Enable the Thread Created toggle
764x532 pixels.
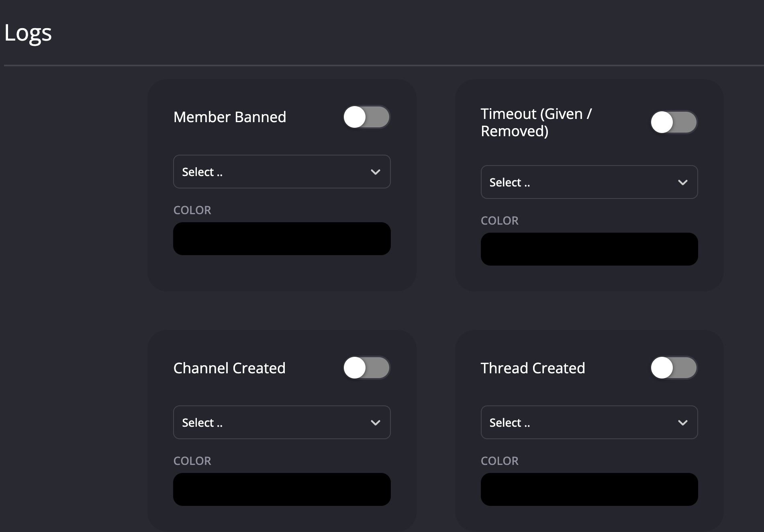674,368
